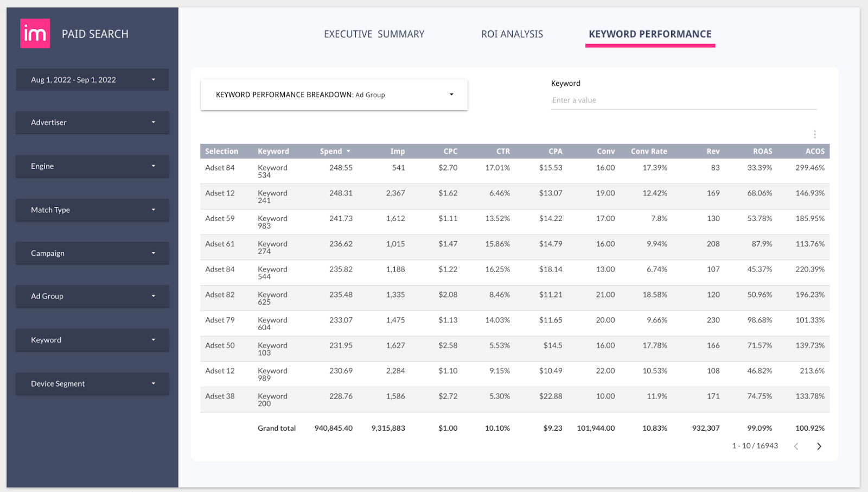868x492 pixels.
Task: Open the Campaign filter dropdown
Action: (x=92, y=253)
